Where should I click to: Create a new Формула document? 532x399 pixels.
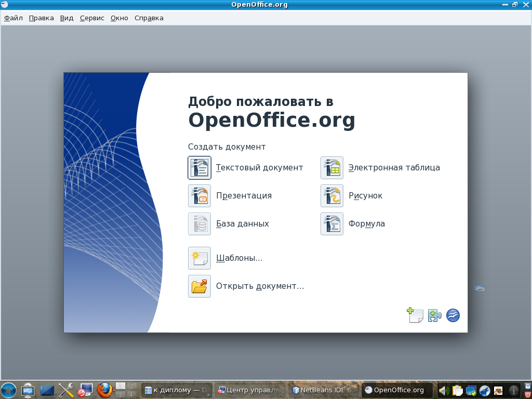(x=332, y=224)
